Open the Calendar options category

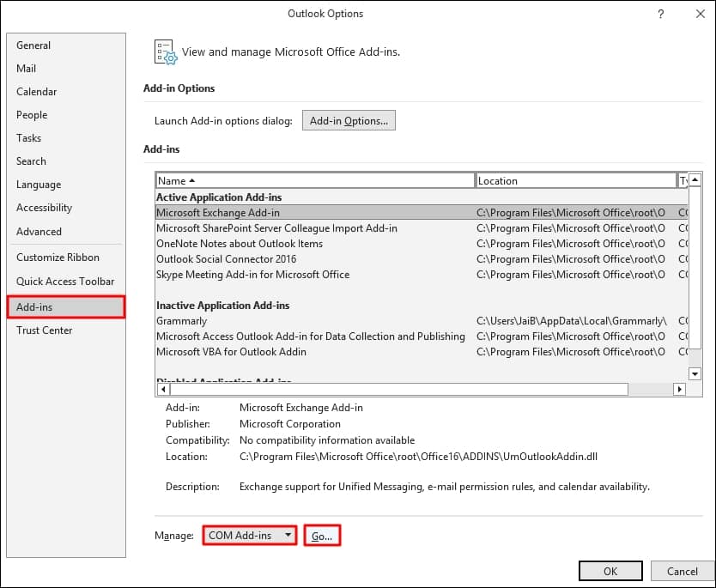tap(66, 92)
